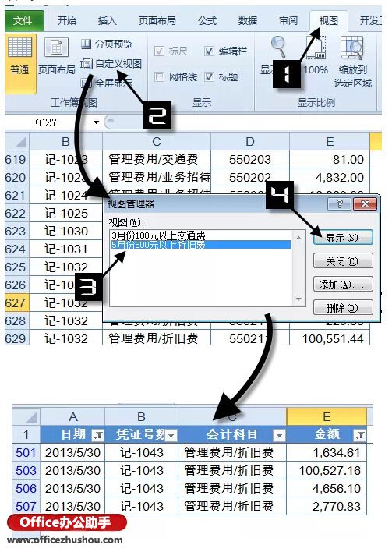Click 缩放到选定区域 zoom to selection icon

coord(352,62)
